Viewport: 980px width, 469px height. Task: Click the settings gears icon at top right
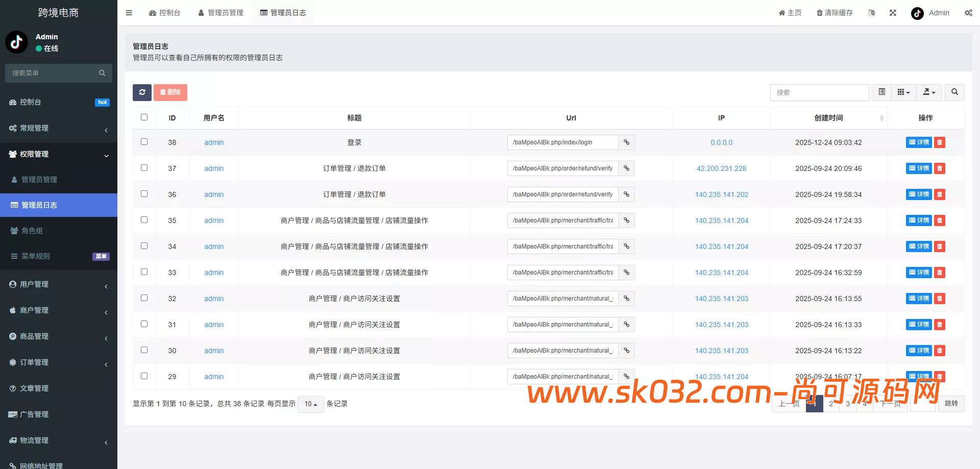969,13
